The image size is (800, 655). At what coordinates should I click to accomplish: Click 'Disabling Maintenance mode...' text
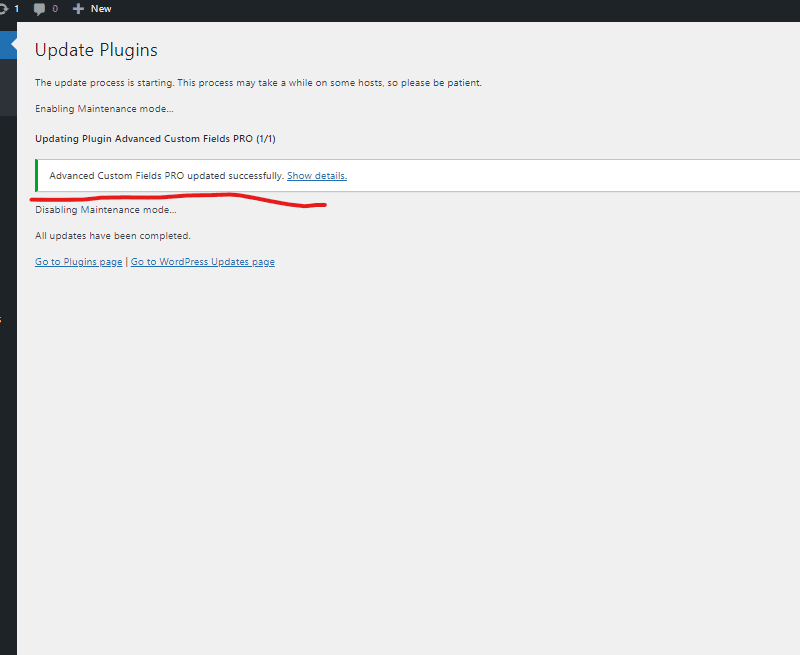(x=106, y=210)
